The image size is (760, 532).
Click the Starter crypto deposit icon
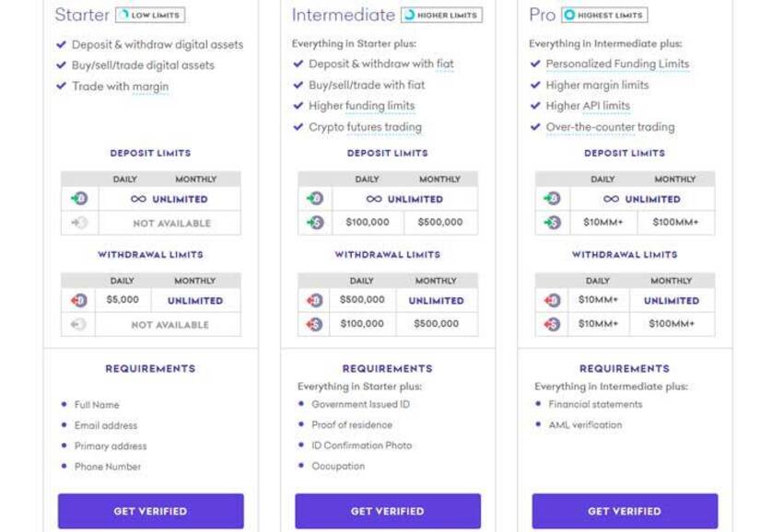pos(79,199)
